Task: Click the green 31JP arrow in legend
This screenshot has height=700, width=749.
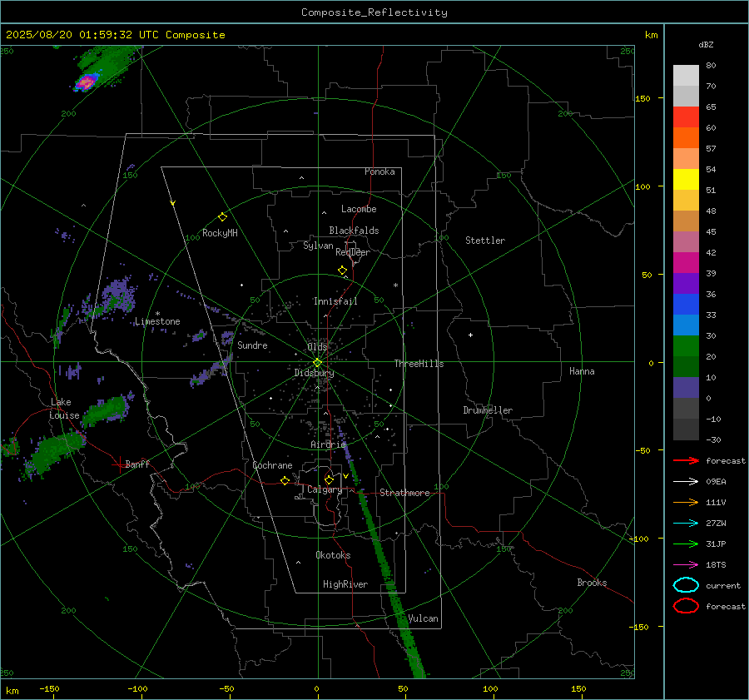Action: tap(686, 544)
